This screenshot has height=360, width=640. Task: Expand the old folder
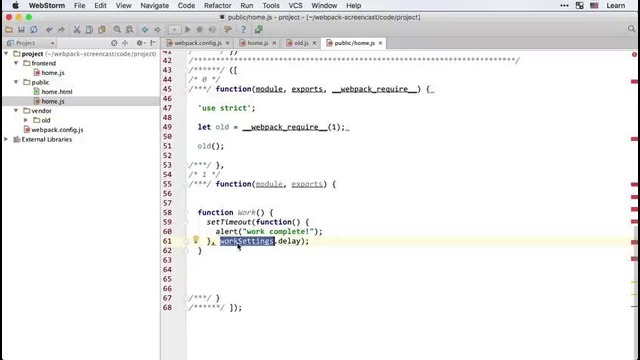point(26,120)
